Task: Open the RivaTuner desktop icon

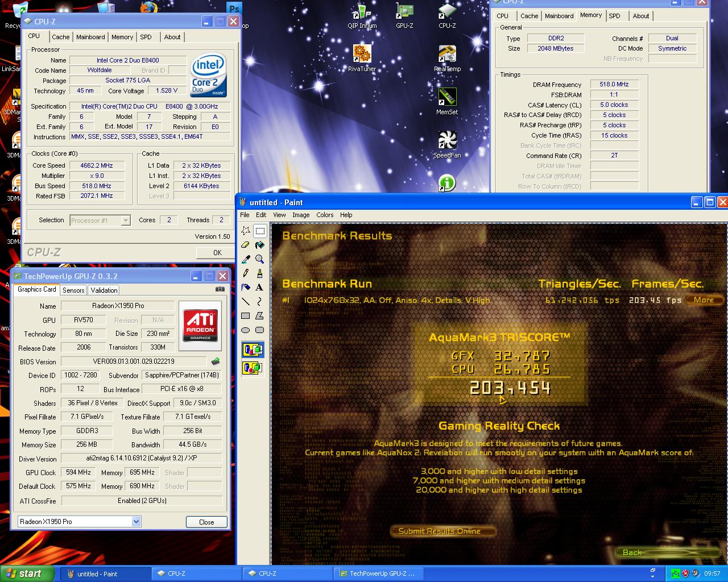Action: (x=362, y=59)
